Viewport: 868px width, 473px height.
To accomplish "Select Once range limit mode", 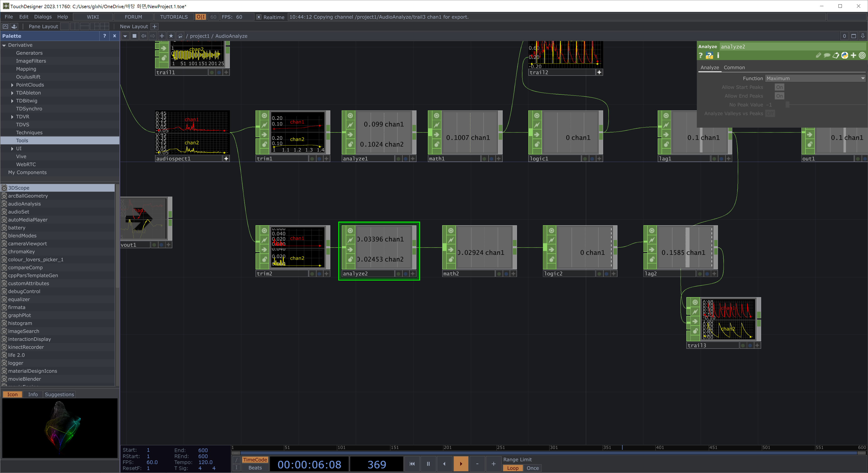I will (532, 468).
